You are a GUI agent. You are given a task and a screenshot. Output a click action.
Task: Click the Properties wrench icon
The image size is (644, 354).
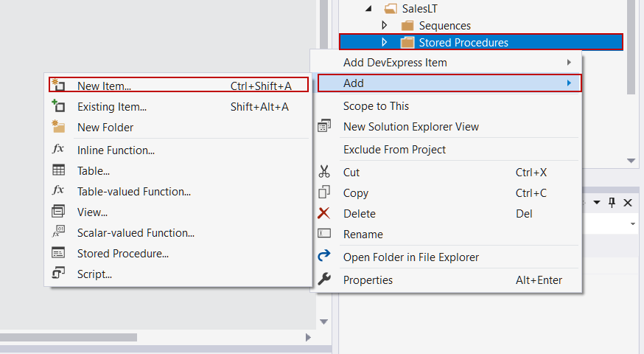(324, 280)
